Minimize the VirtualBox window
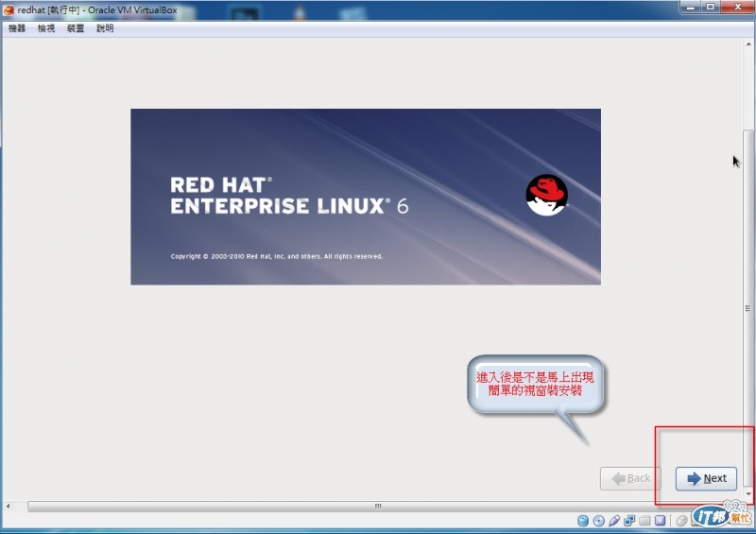 click(692, 8)
